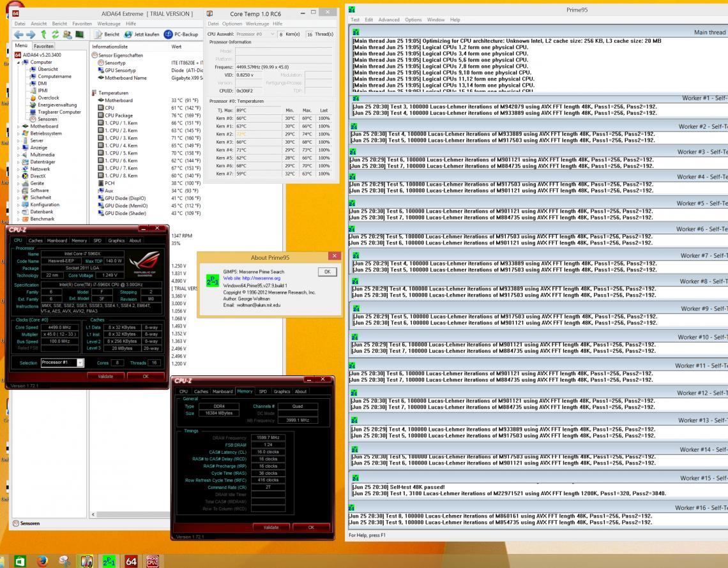The width and height of the screenshot is (728, 568).
Task: Click Kern #2 temperature in Core Temp
Action: click(241, 134)
